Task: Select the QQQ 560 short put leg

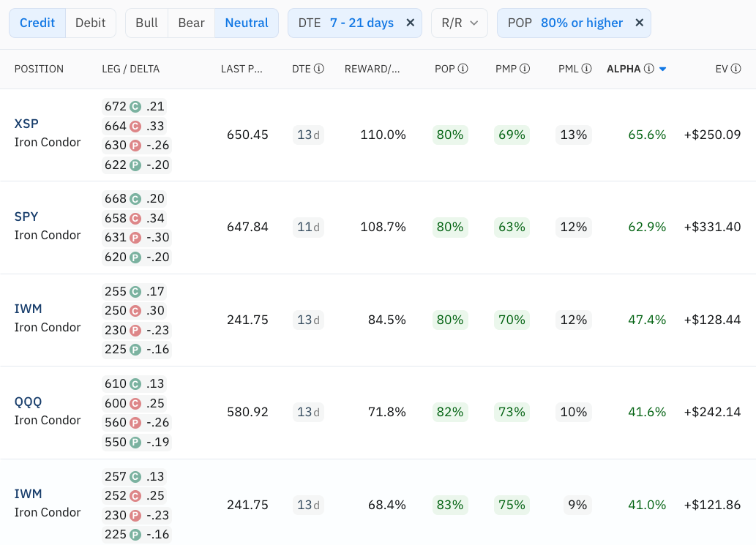Action: [x=137, y=423]
